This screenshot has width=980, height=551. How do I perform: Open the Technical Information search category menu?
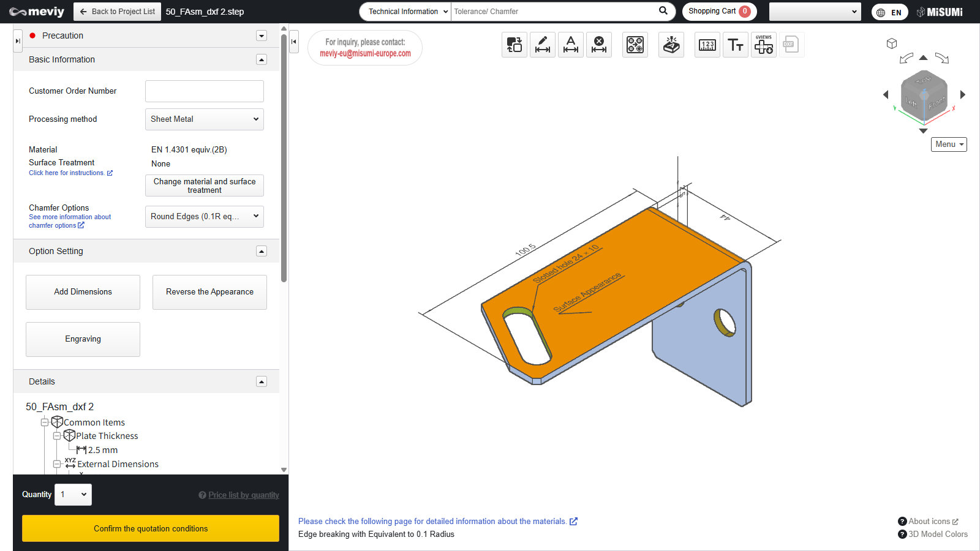tap(405, 12)
